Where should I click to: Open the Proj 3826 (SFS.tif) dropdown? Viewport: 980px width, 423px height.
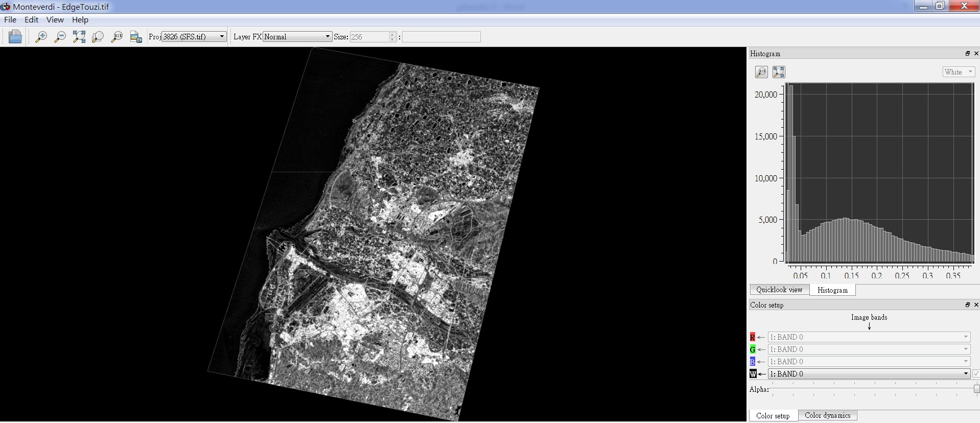point(194,37)
